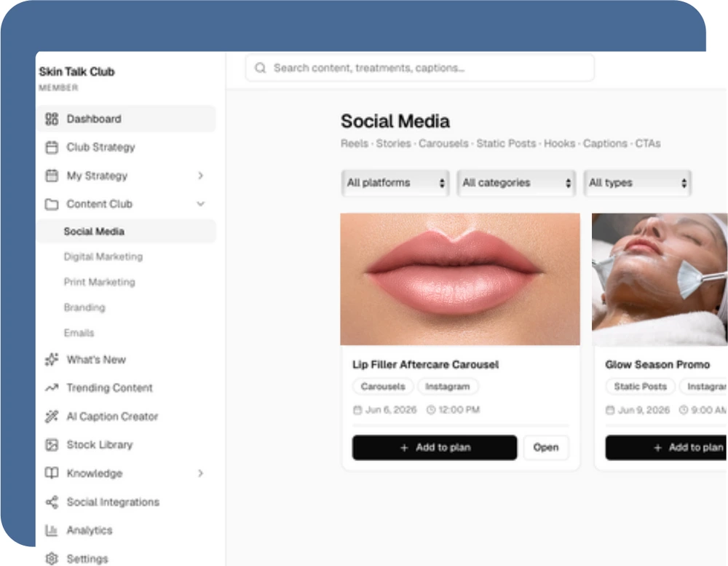The image size is (728, 566).
Task: Click the Carousels tag on lip filler card
Action: tap(383, 387)
